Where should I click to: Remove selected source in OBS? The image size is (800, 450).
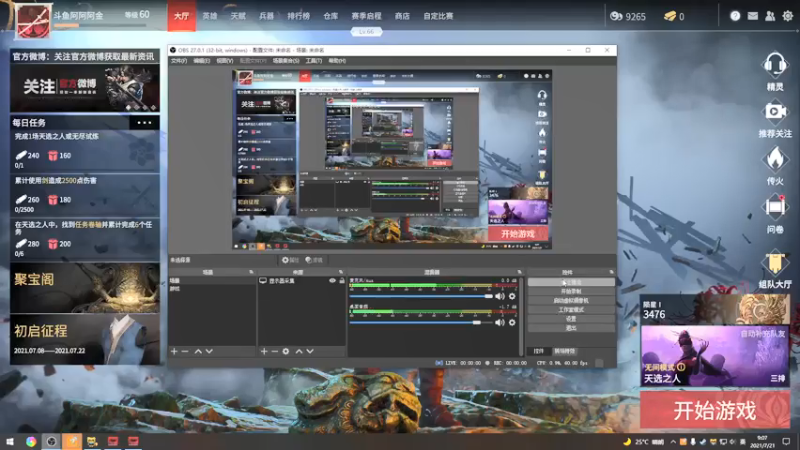coord(274,352)
